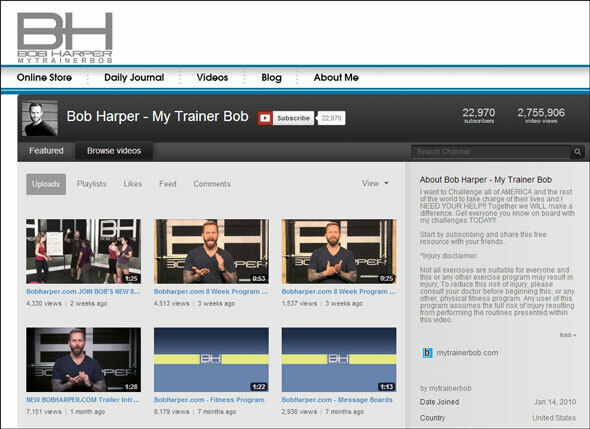This screenshot has width=590, height=429.
Task: Subscribe to the Bob Harper channel
Action: pyautogui.click(x=293, y=118)
